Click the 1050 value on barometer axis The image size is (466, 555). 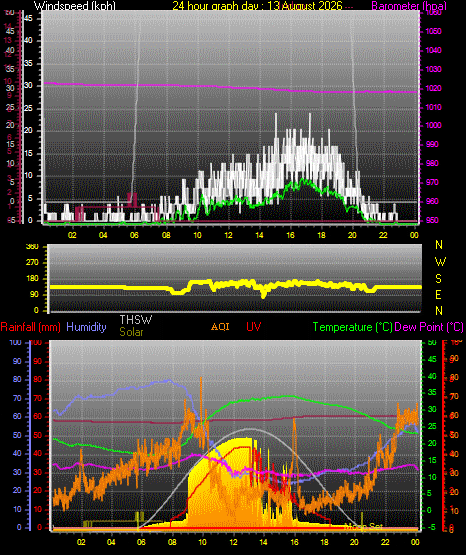point(433,31)
